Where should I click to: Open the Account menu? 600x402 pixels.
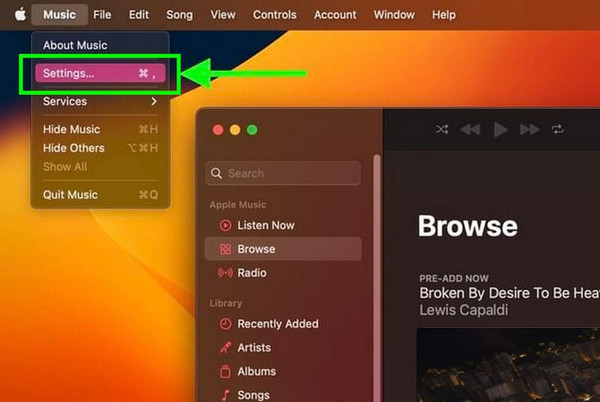335,15
